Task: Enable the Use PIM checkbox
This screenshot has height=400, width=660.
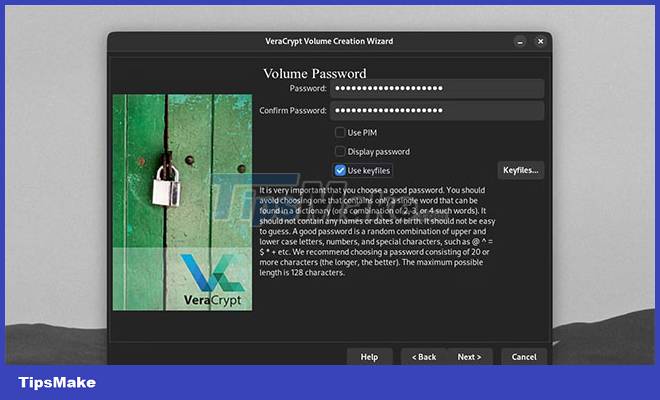Action: pos(340,133)
